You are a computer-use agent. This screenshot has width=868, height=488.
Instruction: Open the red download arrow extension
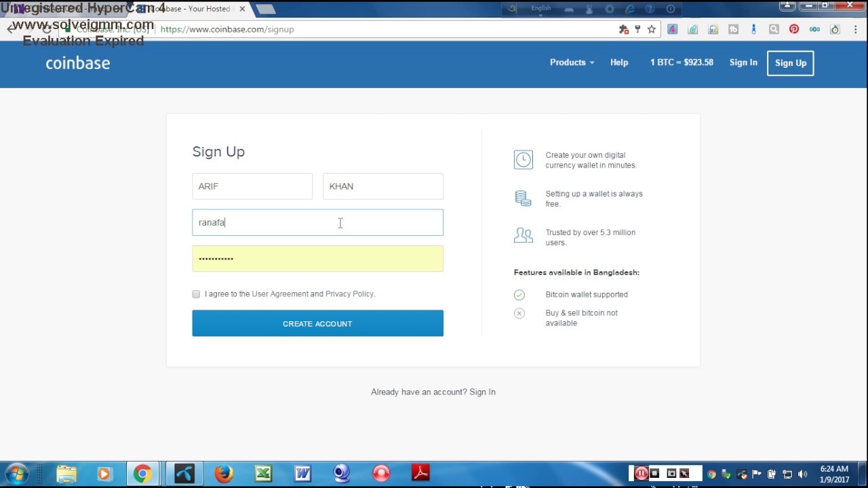pyautogui.click(x=672, y=29)
